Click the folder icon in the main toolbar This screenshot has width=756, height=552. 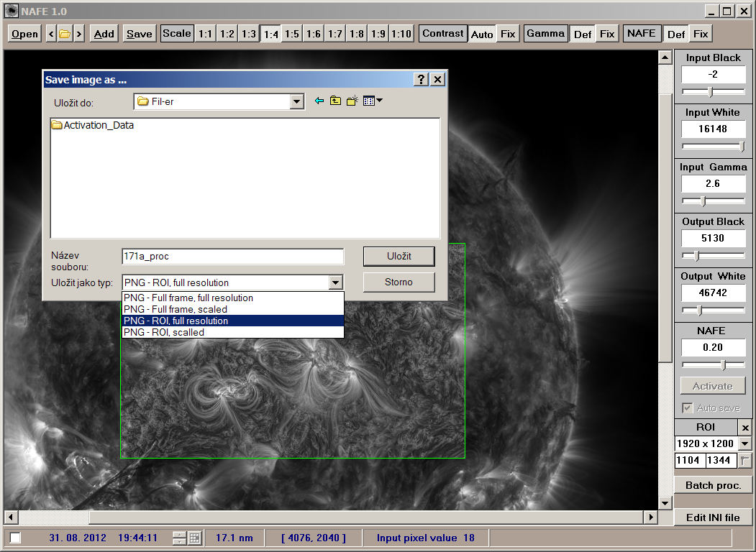pos(65,34)
